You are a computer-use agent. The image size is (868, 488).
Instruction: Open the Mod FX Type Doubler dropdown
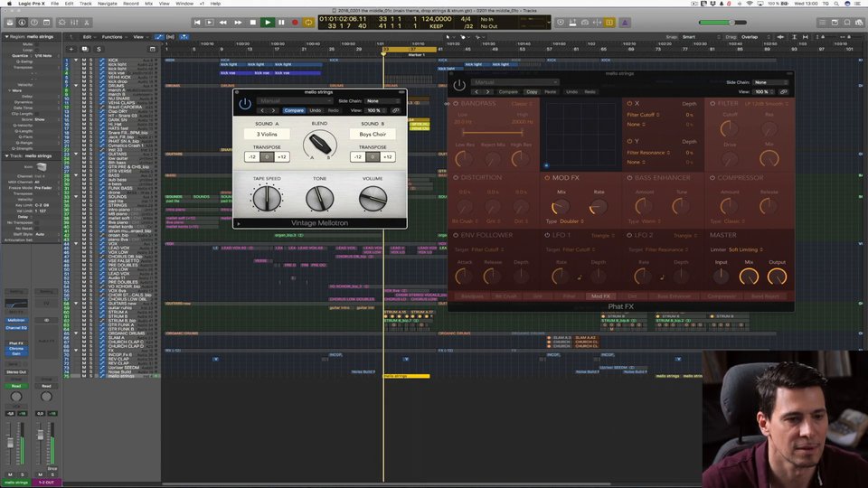(x=571, y=221)
